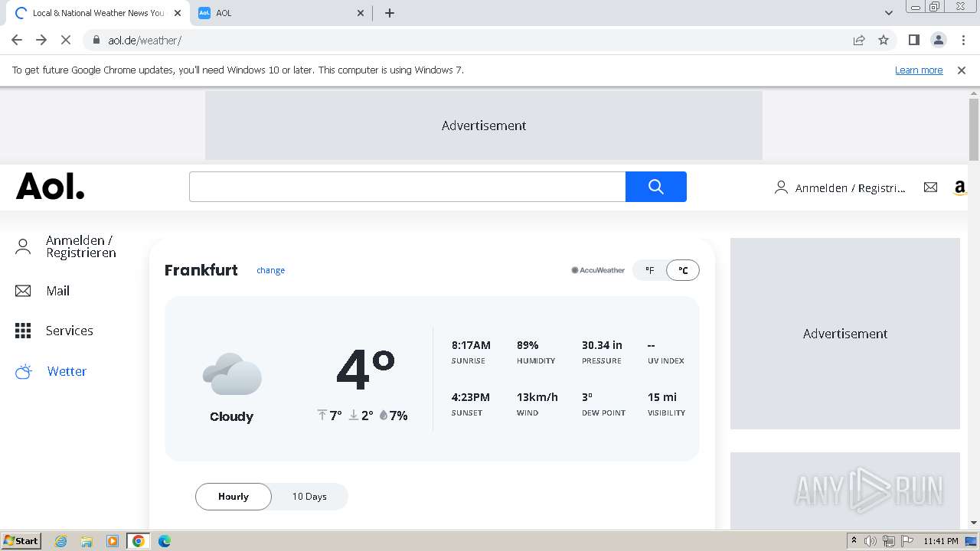Click the blue search magnifier button

655,187
